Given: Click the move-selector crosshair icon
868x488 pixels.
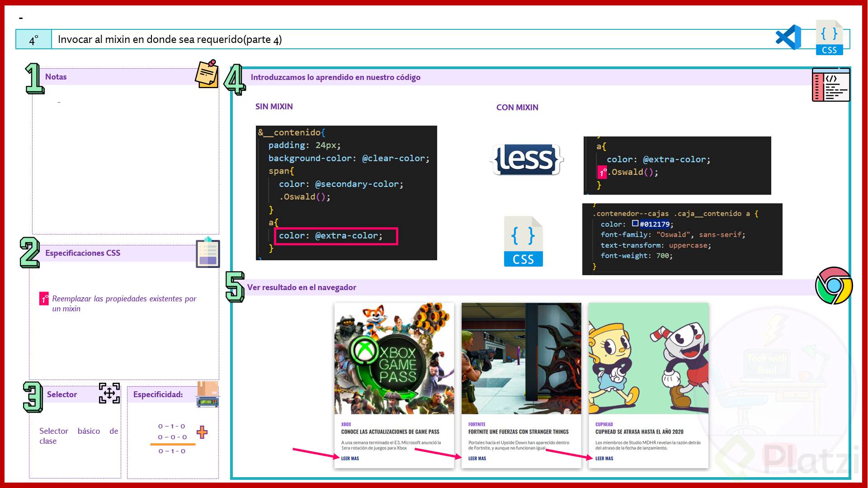Looking at the screenshot, I should click(x=109, y=393).
